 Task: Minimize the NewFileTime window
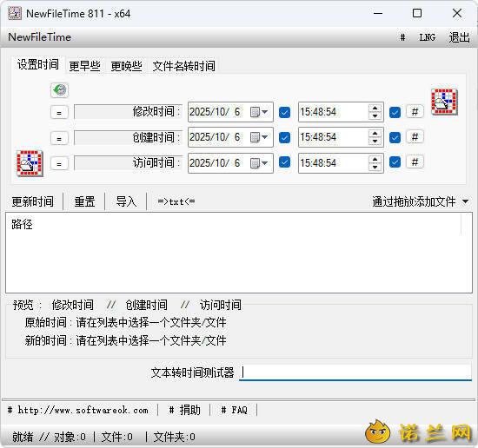tap(378, 13)
